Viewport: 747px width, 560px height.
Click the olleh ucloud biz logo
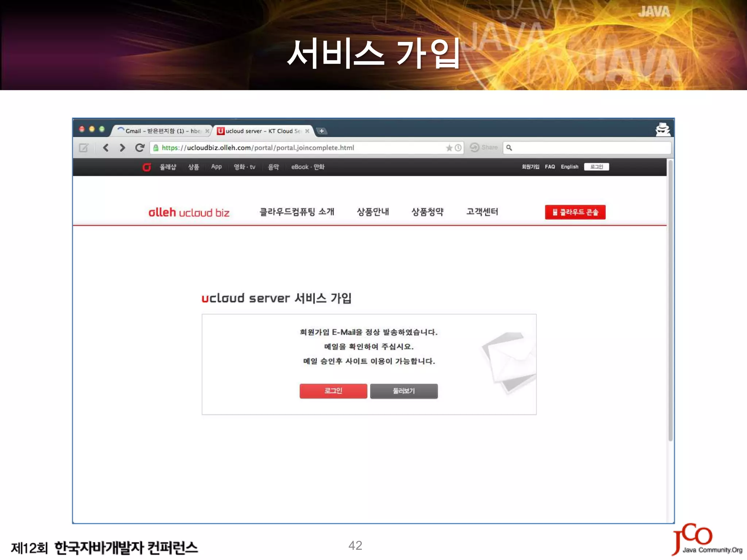pos(189,212)
